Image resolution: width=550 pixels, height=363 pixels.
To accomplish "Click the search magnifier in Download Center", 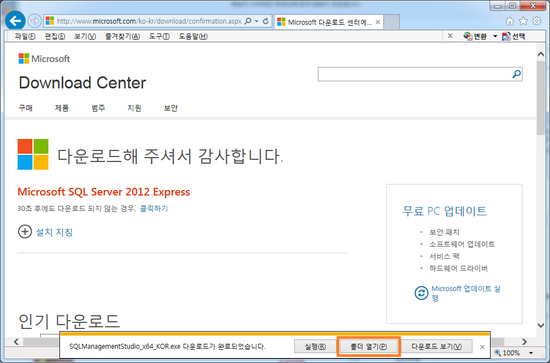I will (x=516, y=74).
